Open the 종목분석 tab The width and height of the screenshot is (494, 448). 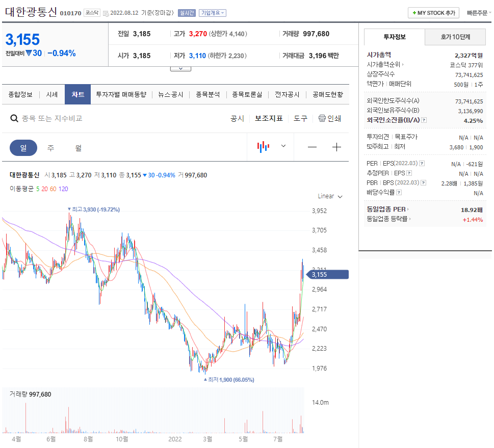coord(207,94)
